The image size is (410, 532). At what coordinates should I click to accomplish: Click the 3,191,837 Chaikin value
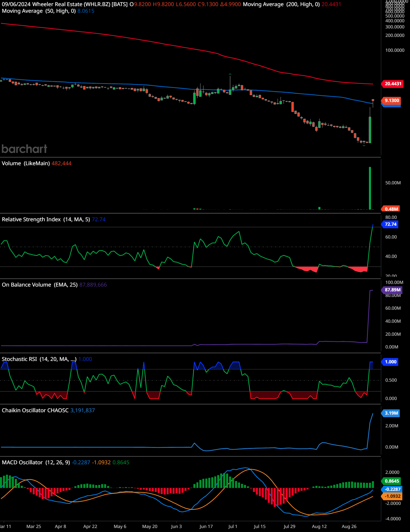(x=83, y=410)
